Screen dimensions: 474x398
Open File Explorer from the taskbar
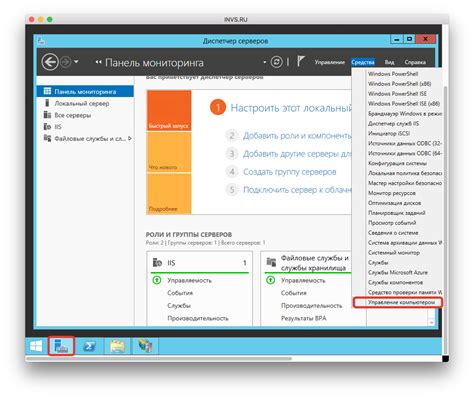117,346
